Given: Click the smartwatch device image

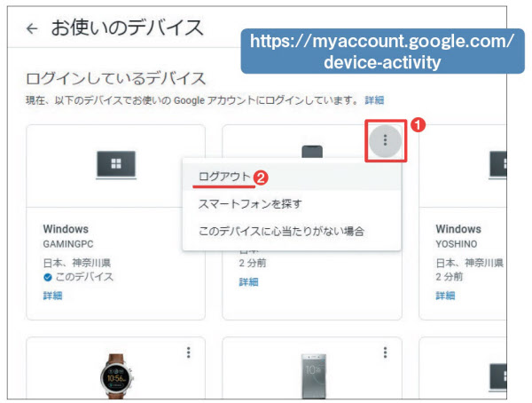Looking at the screenshot, I should [x=116, y=376].
